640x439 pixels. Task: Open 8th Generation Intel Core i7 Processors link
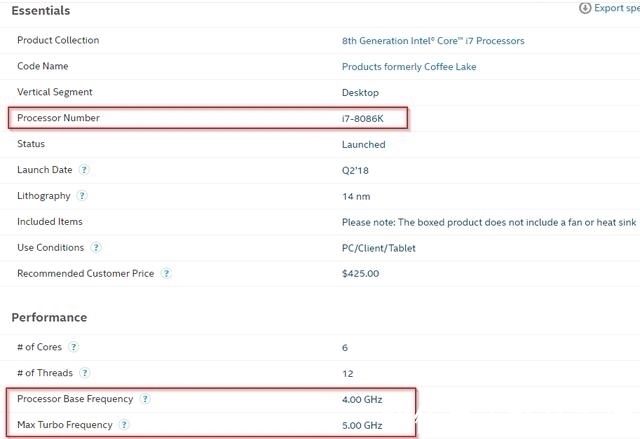pyautogui.click(x=433, y=41)
